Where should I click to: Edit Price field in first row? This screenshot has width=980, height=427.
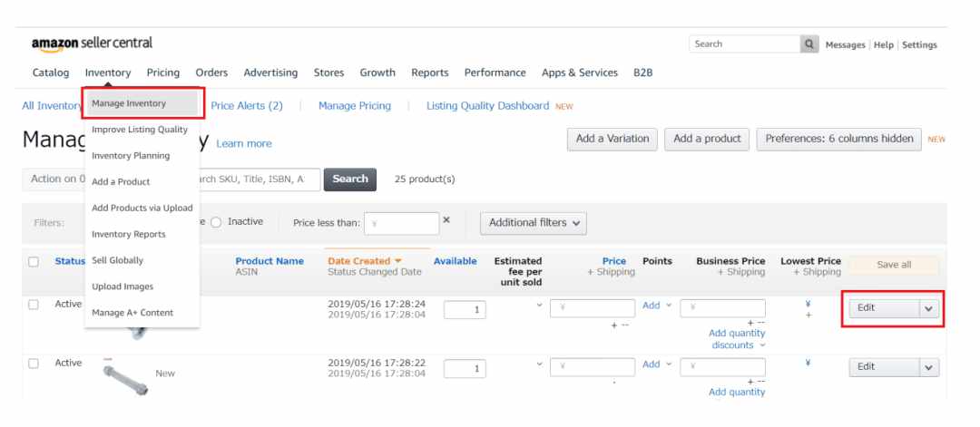coord(593,308)
